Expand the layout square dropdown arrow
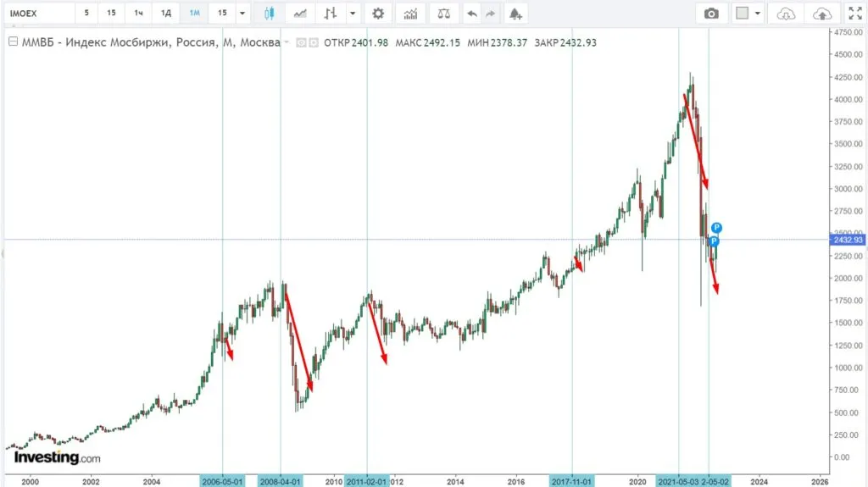 (757, 14)
